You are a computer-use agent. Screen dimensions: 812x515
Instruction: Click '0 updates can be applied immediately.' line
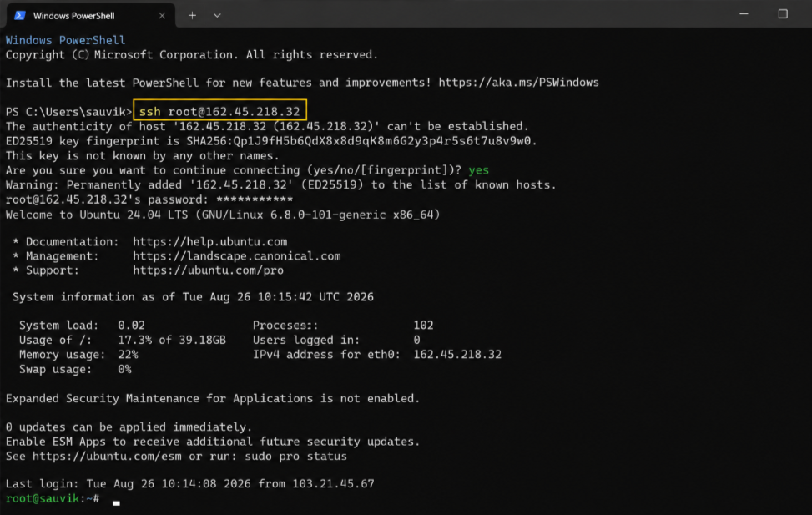pyautogui.click(x=129, y=427)
